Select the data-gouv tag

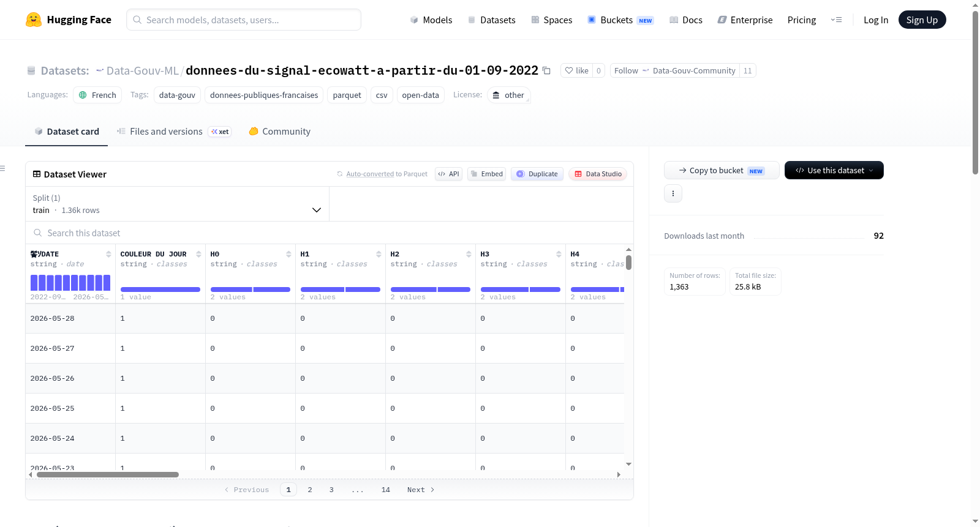point(177,95)
